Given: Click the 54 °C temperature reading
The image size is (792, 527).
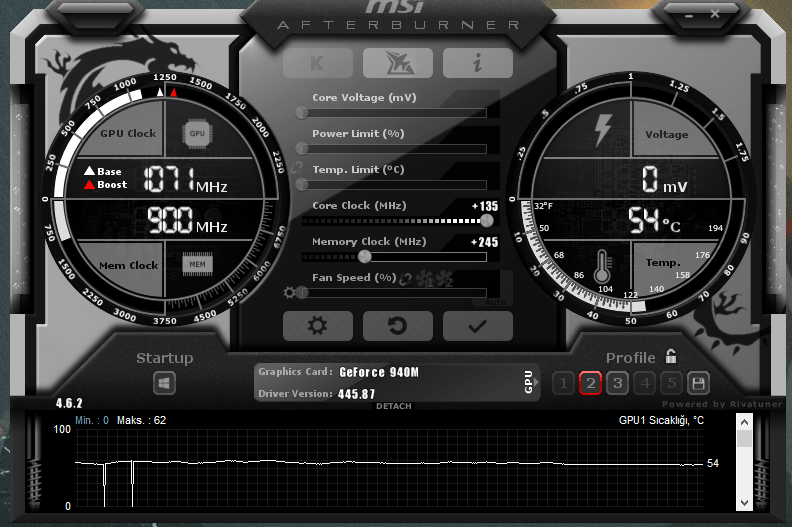Looking at the screenshot, I should 655,220.
